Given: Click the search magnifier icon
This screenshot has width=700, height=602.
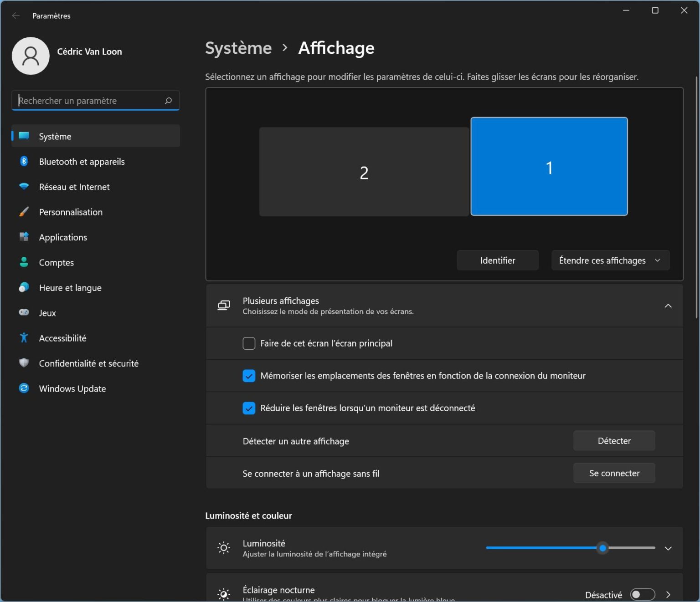Looking at the screenshot, I should [x=168, y=101].
